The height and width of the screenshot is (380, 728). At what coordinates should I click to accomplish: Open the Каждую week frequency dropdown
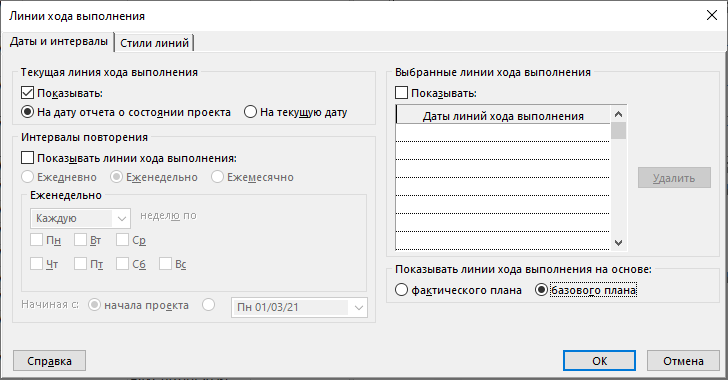pos(80,218)
